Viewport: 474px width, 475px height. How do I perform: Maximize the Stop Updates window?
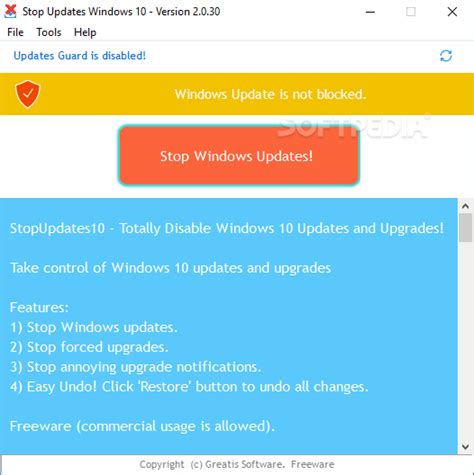[x=411, y=12]
